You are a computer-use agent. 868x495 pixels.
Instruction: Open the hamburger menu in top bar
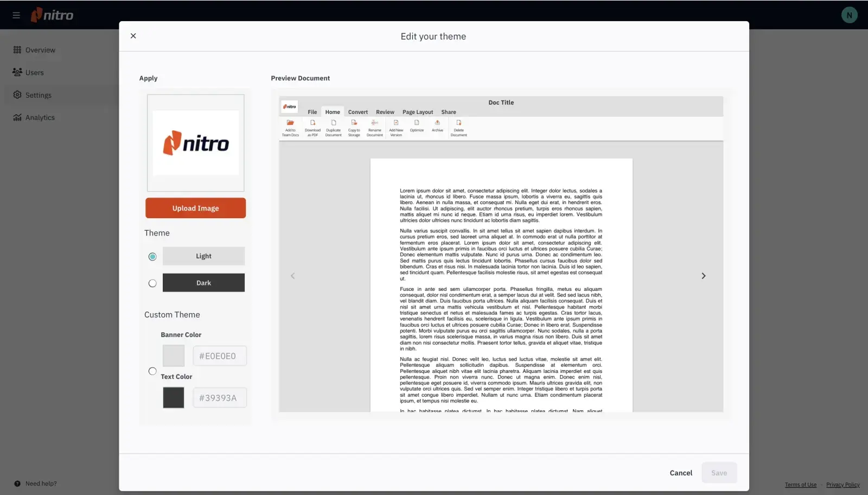tap(16, 15)
